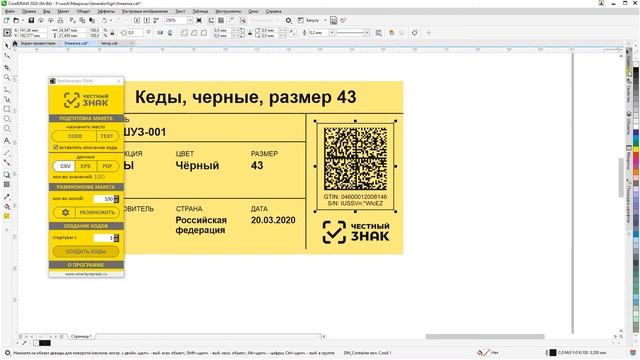Click the Undo arrow icon
The image size is (640, 360).
[105, 20]
